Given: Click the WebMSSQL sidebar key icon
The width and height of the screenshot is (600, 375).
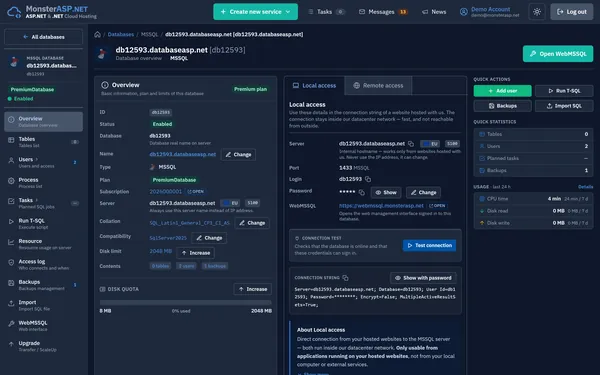Looking at the screenshot, I should tap(11, 324).
